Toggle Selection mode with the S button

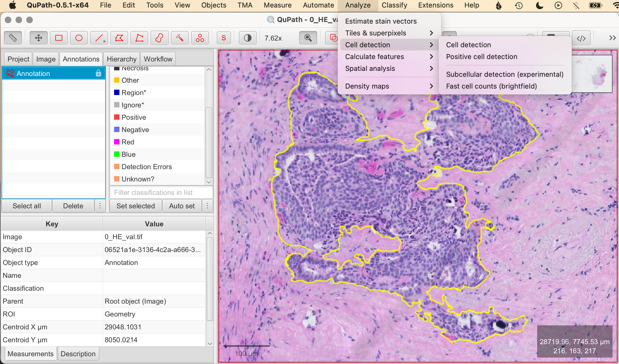pos(224,38)
